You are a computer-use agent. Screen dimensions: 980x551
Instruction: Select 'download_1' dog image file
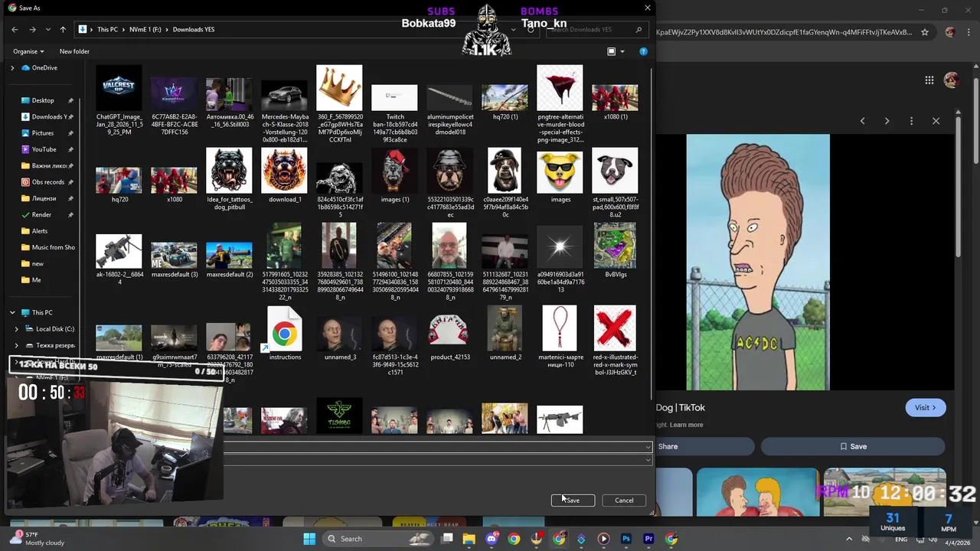pyautogui.click(x=285, y=175)
